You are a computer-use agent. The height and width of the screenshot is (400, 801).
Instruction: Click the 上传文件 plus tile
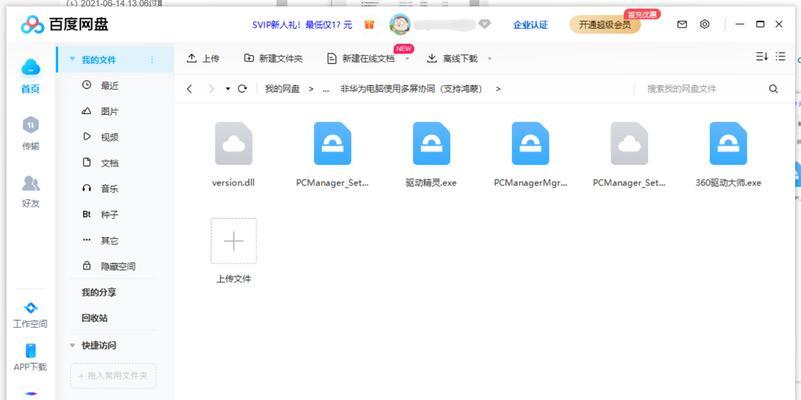[x=233, y=241]
